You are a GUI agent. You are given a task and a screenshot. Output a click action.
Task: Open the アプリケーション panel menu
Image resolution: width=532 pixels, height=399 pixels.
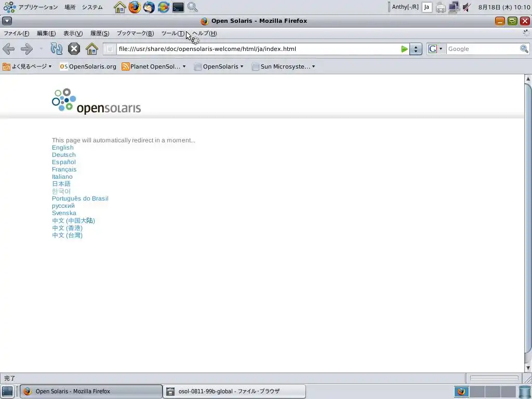pyautogui.click(x=37, y=7)
